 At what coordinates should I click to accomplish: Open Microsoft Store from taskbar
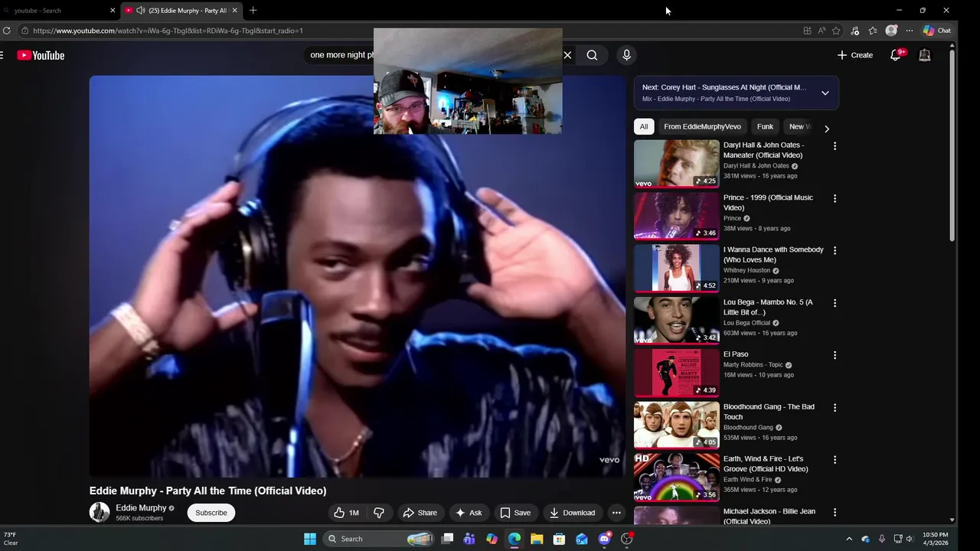[560, 539]
